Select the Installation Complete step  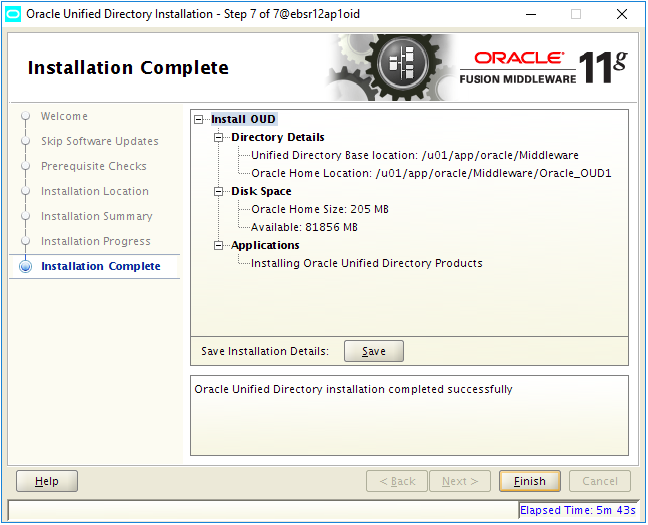pyautogui.click(x=100, y=266)
